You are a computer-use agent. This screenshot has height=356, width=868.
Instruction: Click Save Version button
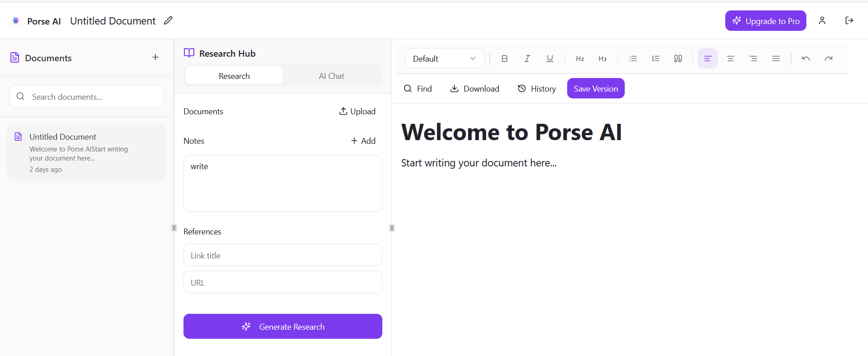tap(596, 88)
